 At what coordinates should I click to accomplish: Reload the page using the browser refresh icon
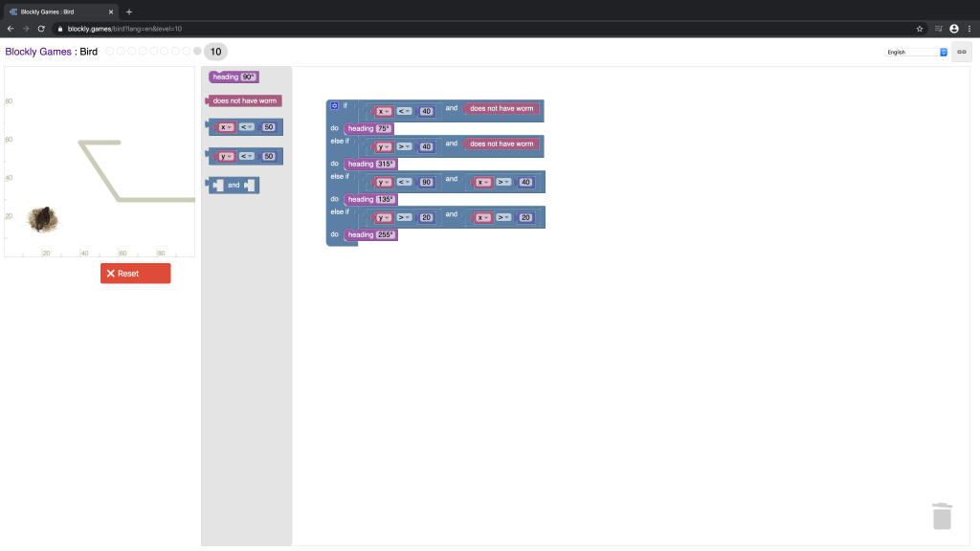point(41,29)
